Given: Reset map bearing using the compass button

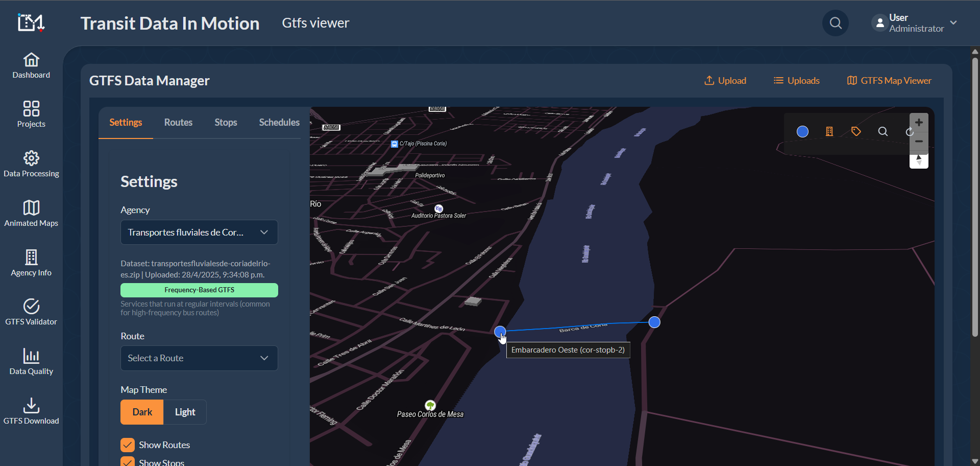Looking at the screenshot, I should tap(919, 160).
